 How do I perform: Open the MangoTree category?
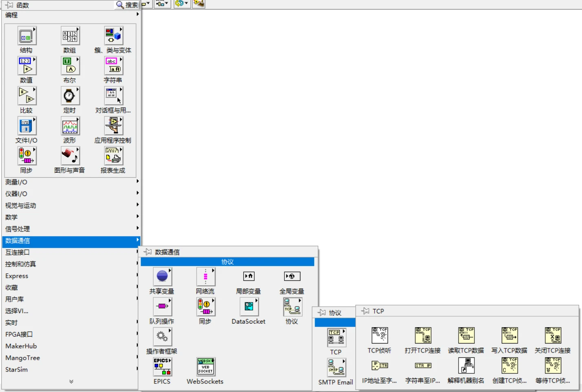point(71,358)
